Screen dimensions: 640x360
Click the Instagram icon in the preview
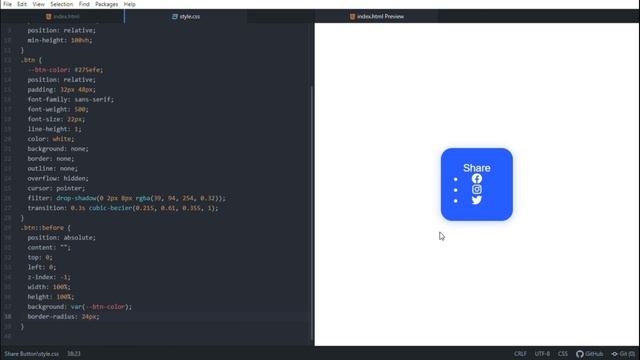(476, 189)
